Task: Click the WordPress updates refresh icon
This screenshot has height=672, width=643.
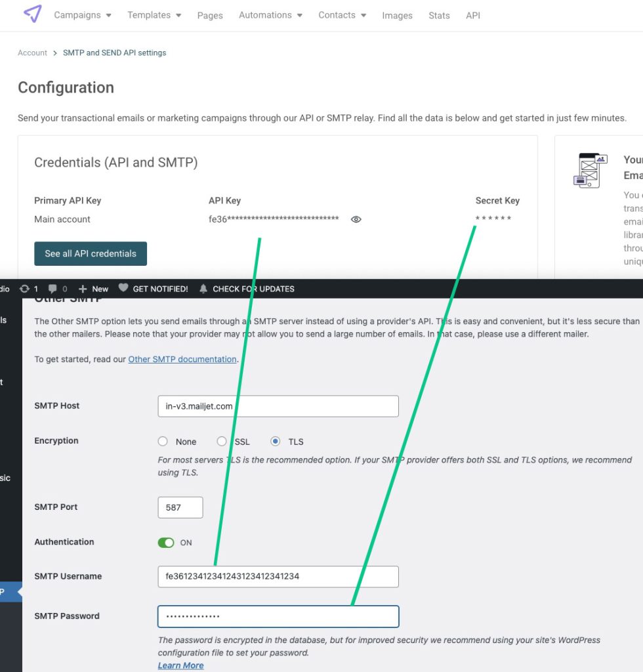Action: coord(25,289)
